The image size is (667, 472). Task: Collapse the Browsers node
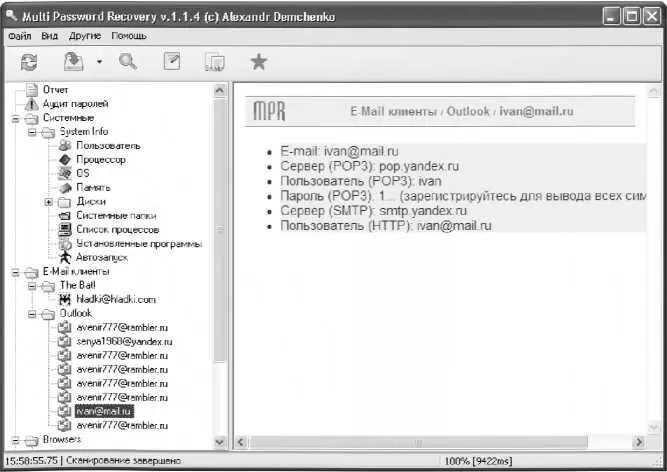pos(15,441)
